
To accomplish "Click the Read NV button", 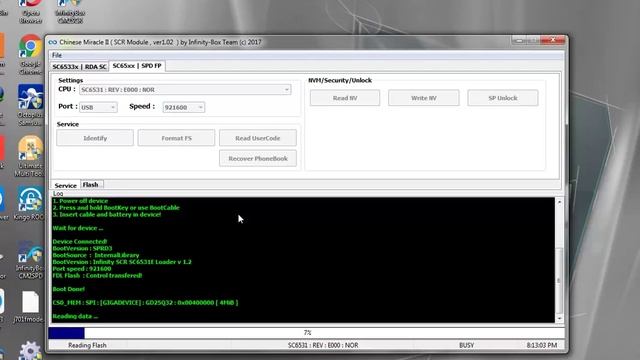I will [345, 98].
